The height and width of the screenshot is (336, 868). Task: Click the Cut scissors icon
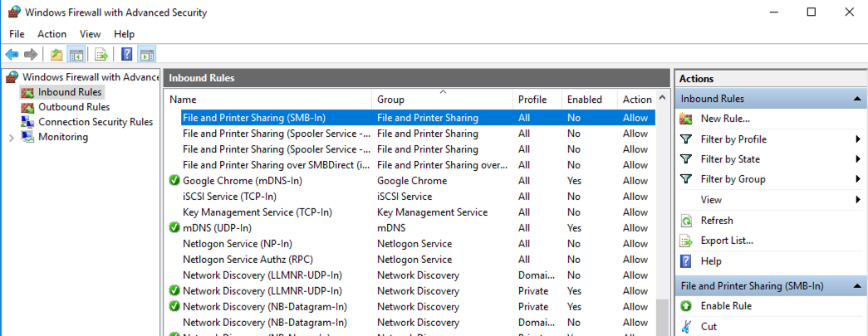point(686,327)
